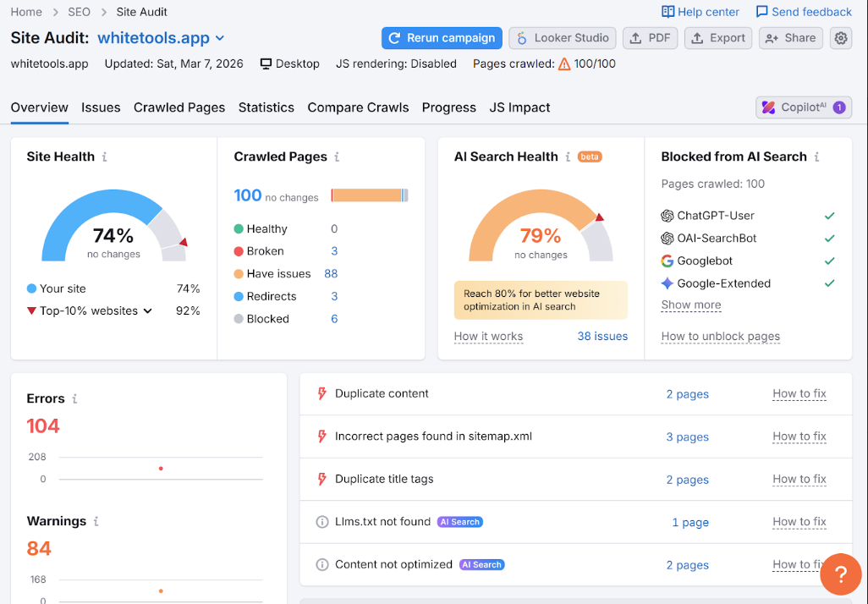Open the Crawled Pages tab
Screen dimensions: 868x604
pos(179,107)
